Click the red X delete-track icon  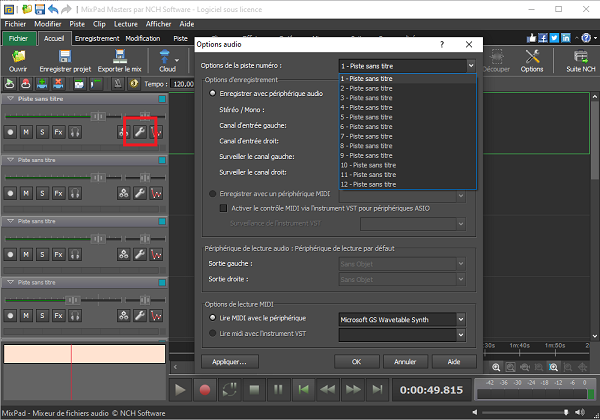click(x=58, y=83)
